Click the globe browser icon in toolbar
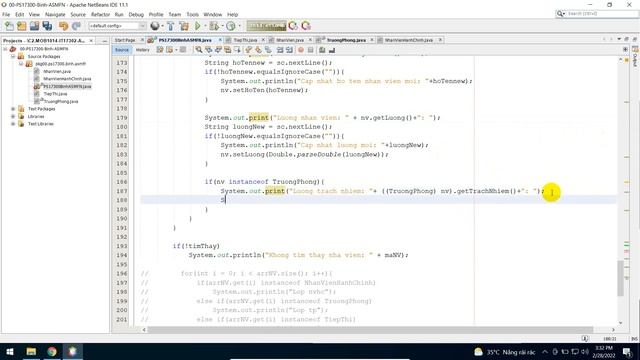Viewport: 640px width, 360px height. (x=154, y=26)
